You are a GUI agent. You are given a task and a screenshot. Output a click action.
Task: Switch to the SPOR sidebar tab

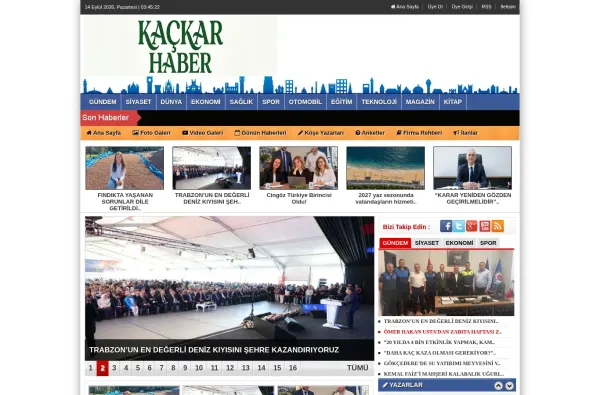pos(488,243)
